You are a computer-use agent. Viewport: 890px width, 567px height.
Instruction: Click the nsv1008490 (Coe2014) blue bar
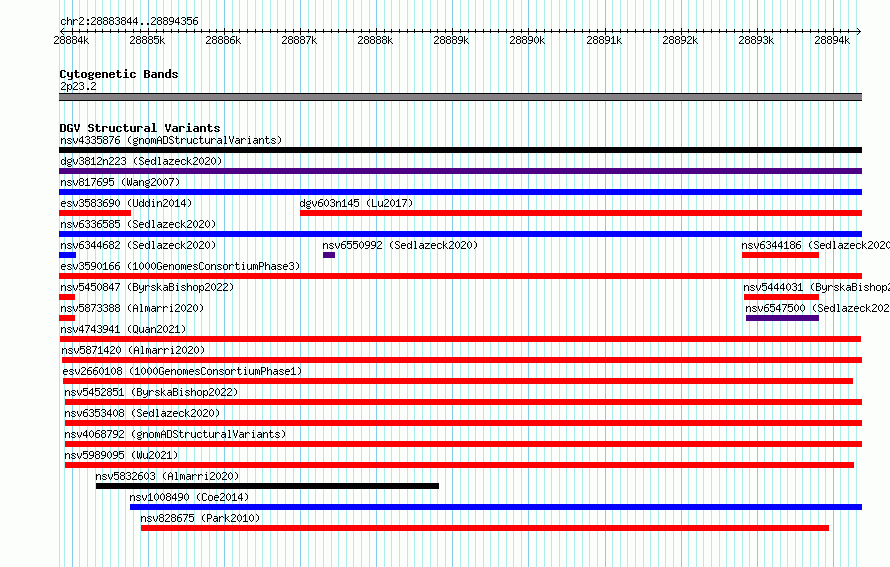(x=496, y=507)
